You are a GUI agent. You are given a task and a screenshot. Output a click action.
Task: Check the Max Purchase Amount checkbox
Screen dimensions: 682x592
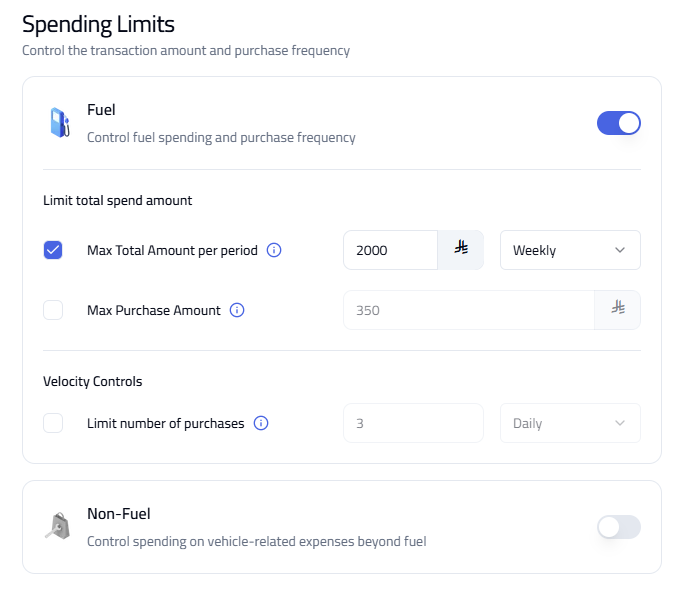tap(53, 310)
